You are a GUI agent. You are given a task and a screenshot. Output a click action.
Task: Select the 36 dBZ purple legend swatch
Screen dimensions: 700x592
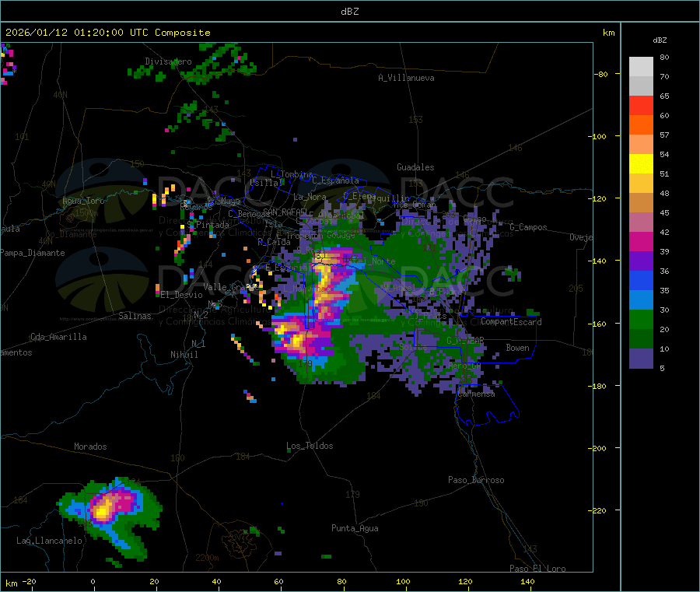coord(641,261)
